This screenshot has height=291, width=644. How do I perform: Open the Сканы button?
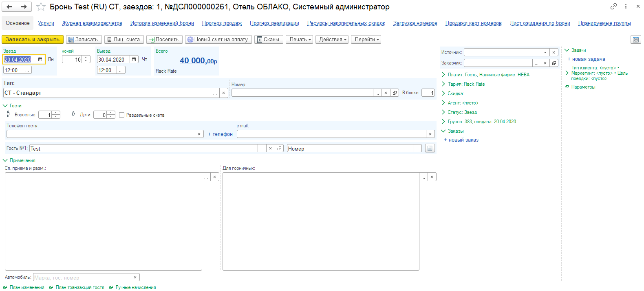click(269, 40)
